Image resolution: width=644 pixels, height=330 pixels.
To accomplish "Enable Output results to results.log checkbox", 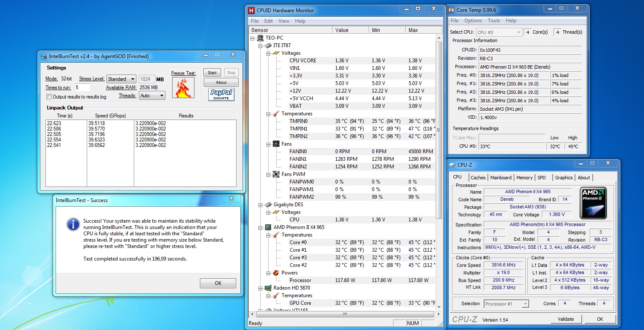I will coord(49,97).
